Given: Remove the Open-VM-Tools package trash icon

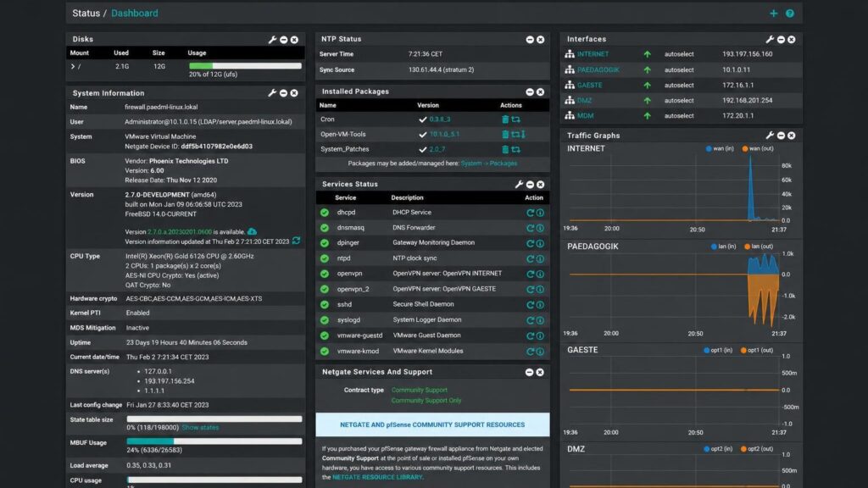Looking at the screenshot, I should [505, 135].
